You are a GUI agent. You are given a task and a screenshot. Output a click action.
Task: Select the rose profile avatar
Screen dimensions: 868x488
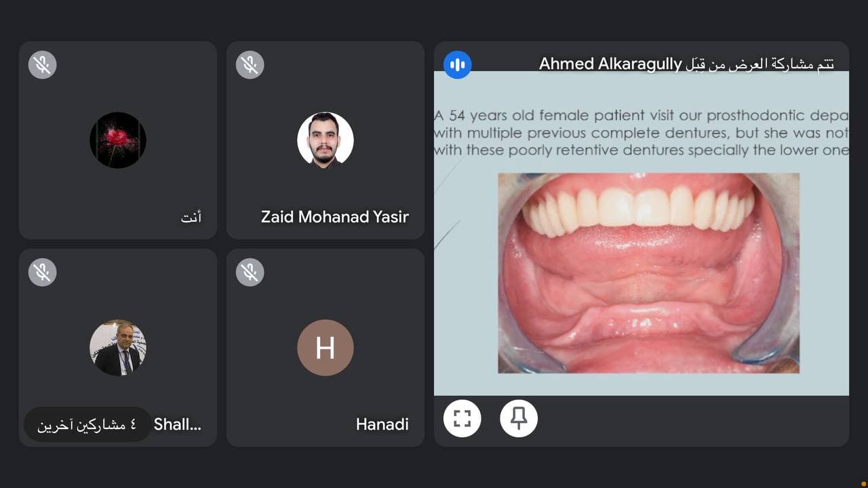(x=118, y=140)
